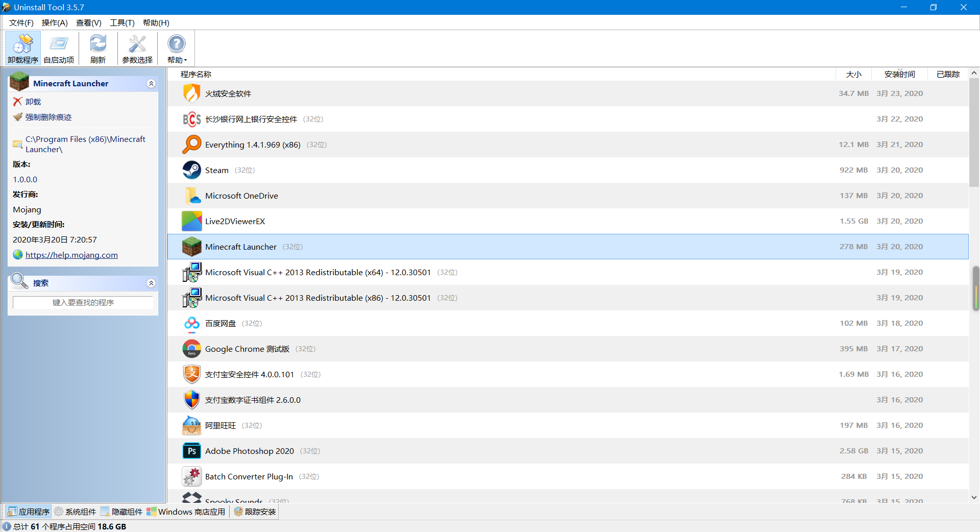
Task: Select the 长沙银行网上银行安全控件 BCS icon
Action: coord(192,119)
